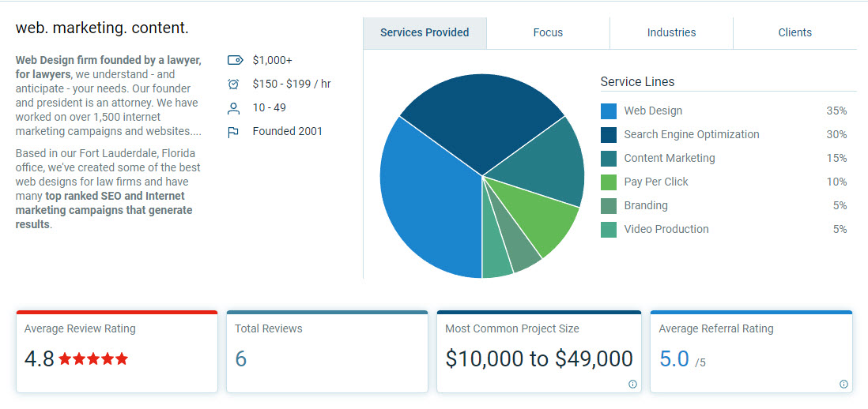This screenshot has height=409, width=868.
Task: Click the Total Reviews count 6
Action: tap(241, 359)
